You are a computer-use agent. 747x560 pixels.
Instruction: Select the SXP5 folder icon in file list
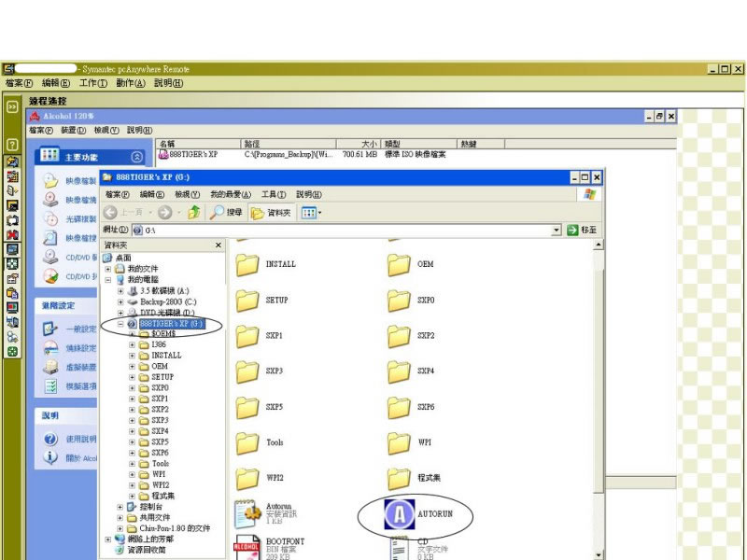[x=247, y=407]
